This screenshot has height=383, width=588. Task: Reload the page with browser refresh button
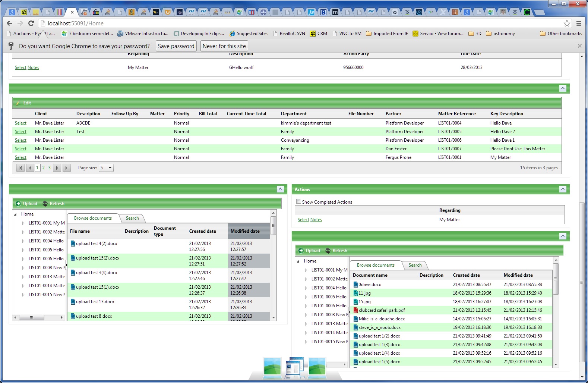click(x=31, y=23)
